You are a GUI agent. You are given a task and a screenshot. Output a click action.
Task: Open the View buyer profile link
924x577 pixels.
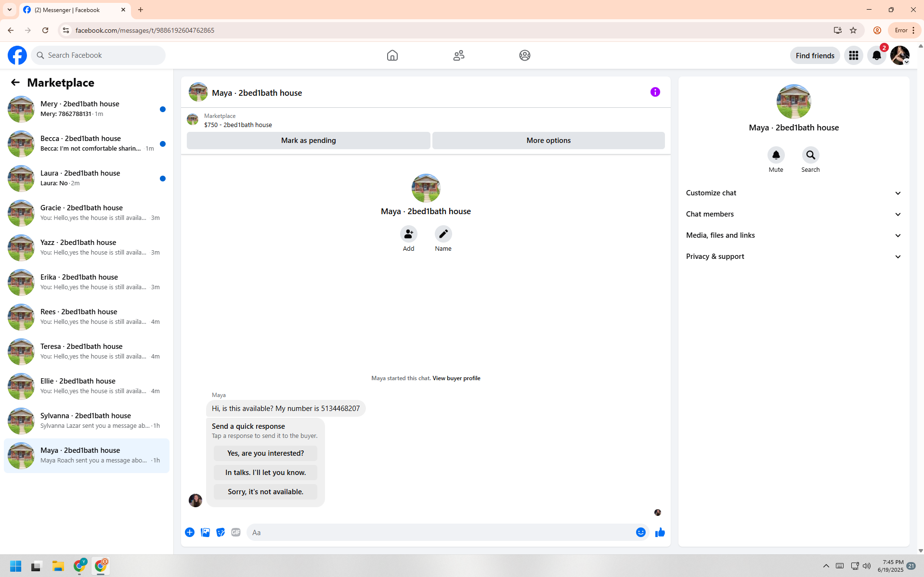[x=456, y=378]
